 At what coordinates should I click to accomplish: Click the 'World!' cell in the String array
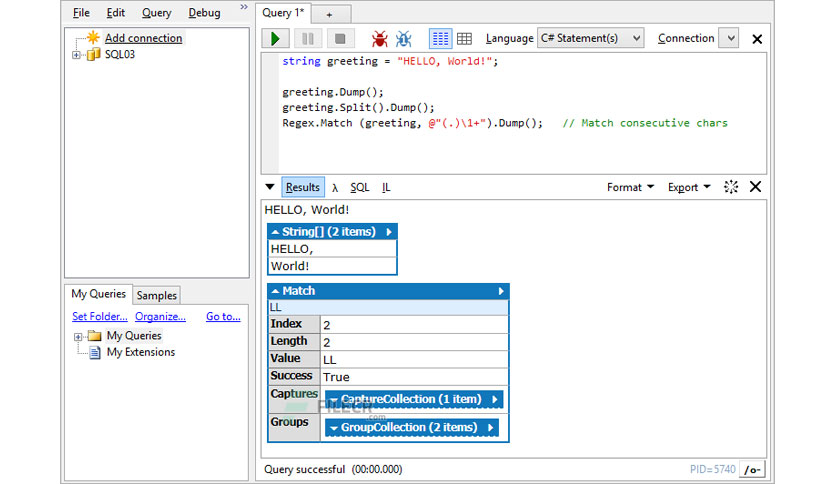coord(332,266)
